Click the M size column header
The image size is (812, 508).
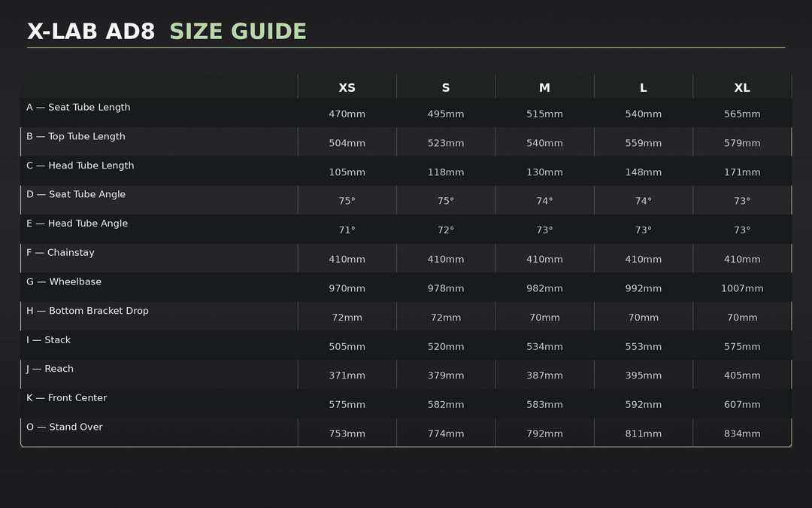pyautogui.click(x=544, y=88)
